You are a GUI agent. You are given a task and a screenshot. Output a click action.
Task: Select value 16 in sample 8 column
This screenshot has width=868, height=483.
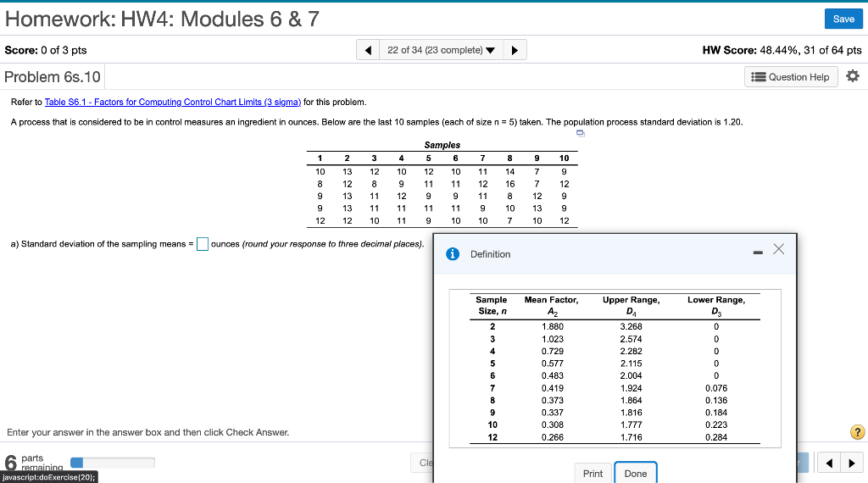pyautogui.click(x=509, y=184)
